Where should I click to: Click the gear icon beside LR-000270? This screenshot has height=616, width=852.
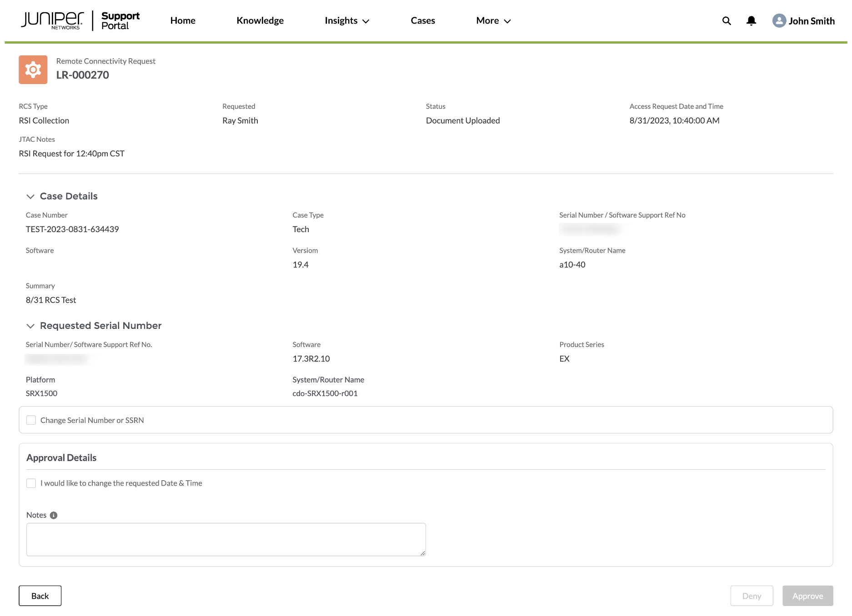[x=33, y=70]
